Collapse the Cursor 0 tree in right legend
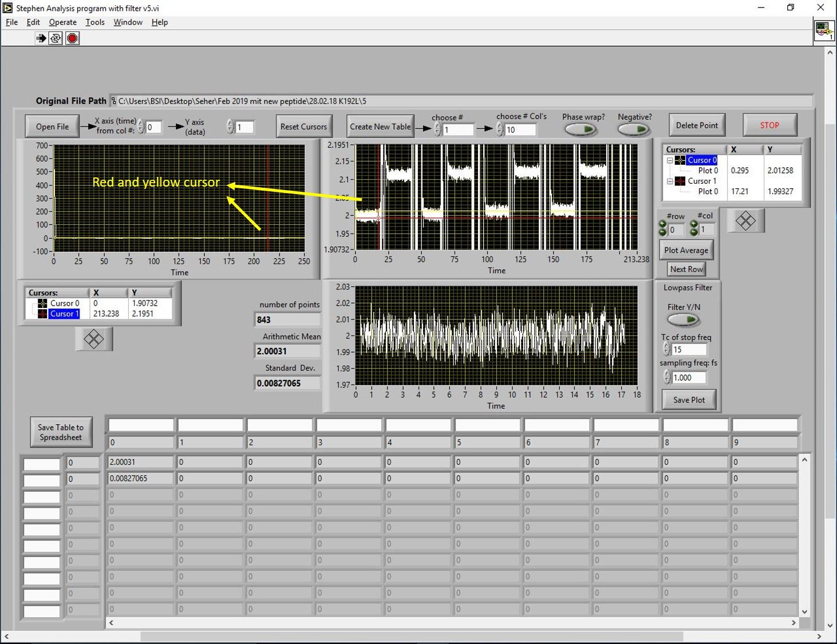 click(x=670, y=160)
